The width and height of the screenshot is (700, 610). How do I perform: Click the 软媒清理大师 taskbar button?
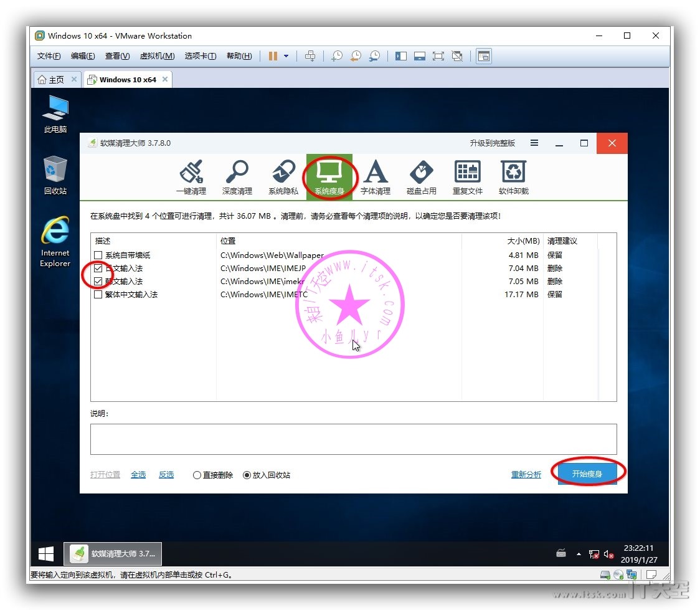tap(113, 554)
